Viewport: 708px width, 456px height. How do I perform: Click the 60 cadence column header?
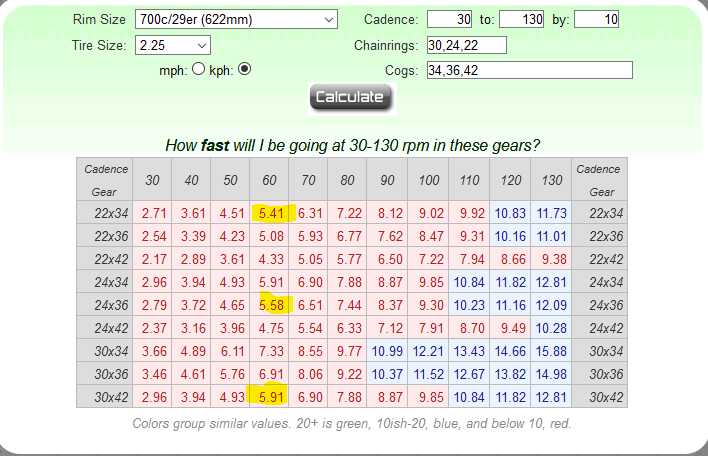click(x=269, y=180)
